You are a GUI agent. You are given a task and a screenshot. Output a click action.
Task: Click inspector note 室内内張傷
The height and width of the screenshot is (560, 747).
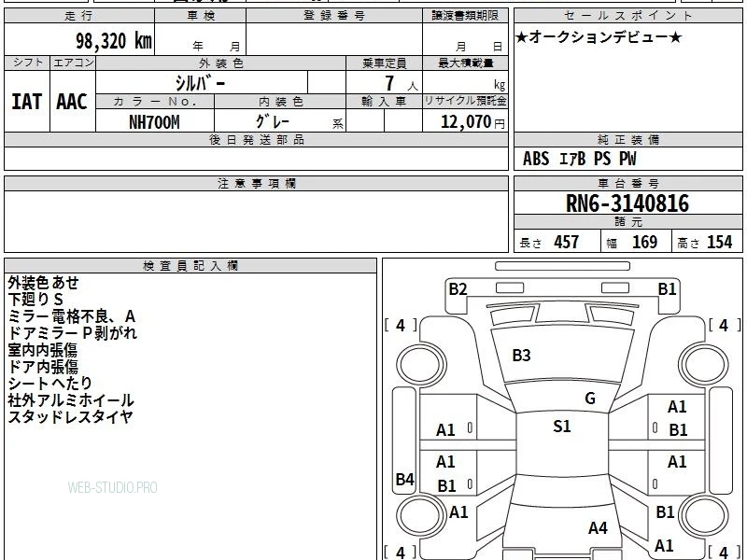coord(42,350)
